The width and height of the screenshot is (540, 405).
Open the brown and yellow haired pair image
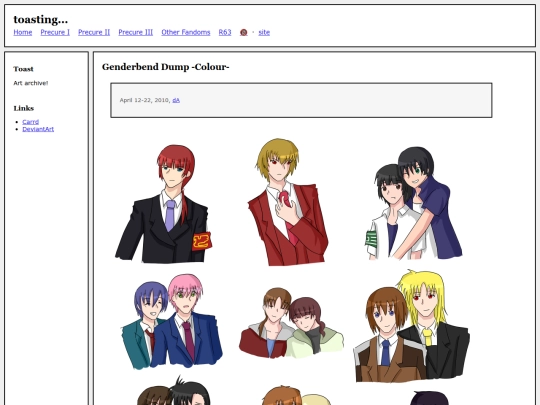[412, 326]
